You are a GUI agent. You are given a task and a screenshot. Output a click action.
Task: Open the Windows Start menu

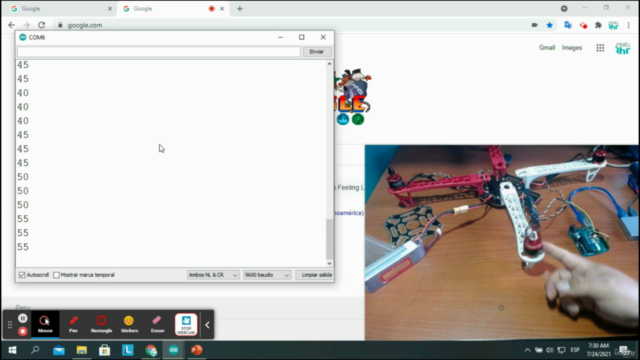click(12, 350)
